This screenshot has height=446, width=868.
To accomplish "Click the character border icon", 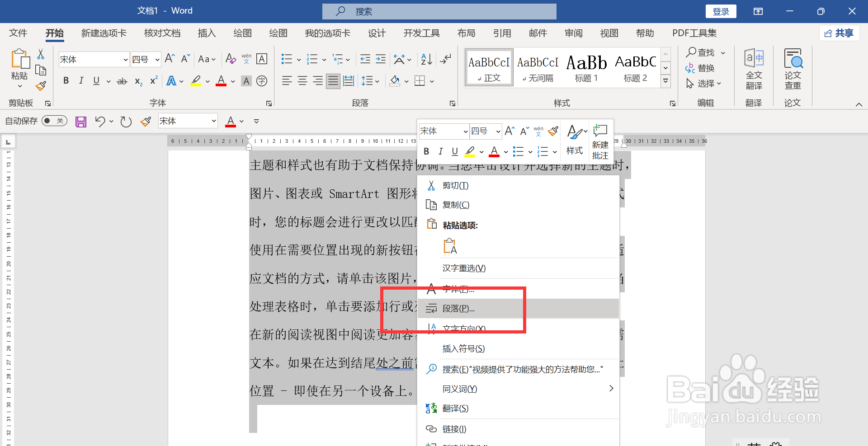I will (x=262, y=59).
